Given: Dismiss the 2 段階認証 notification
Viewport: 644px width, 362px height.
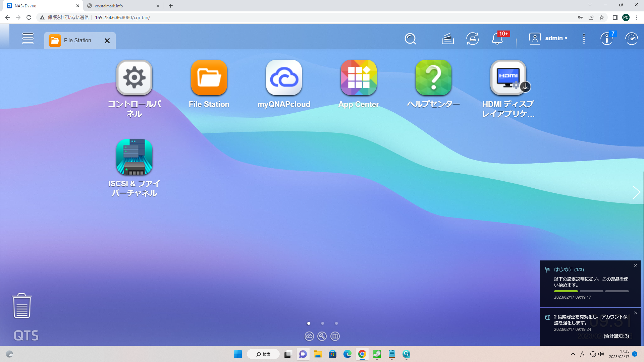Looking at the screenshot, I should (x=636, y=313).
